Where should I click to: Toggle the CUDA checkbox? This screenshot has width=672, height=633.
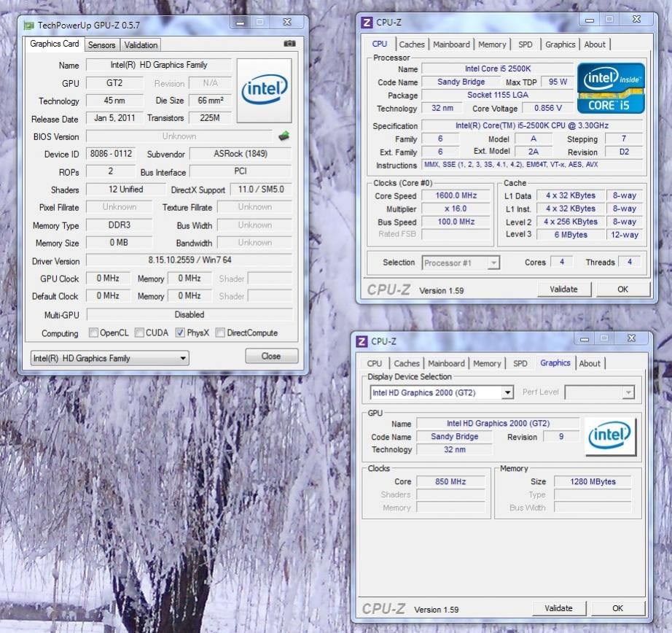(139, 333)
